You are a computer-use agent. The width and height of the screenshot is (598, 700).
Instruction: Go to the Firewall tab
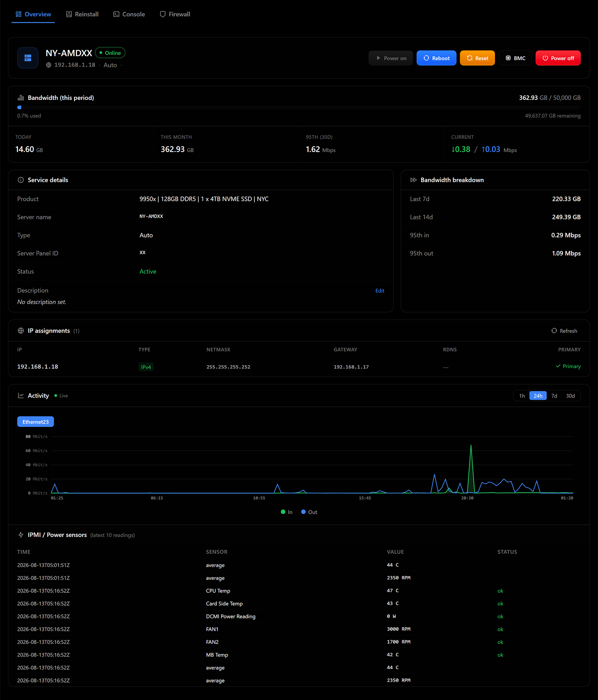click(x=175, y=14)
